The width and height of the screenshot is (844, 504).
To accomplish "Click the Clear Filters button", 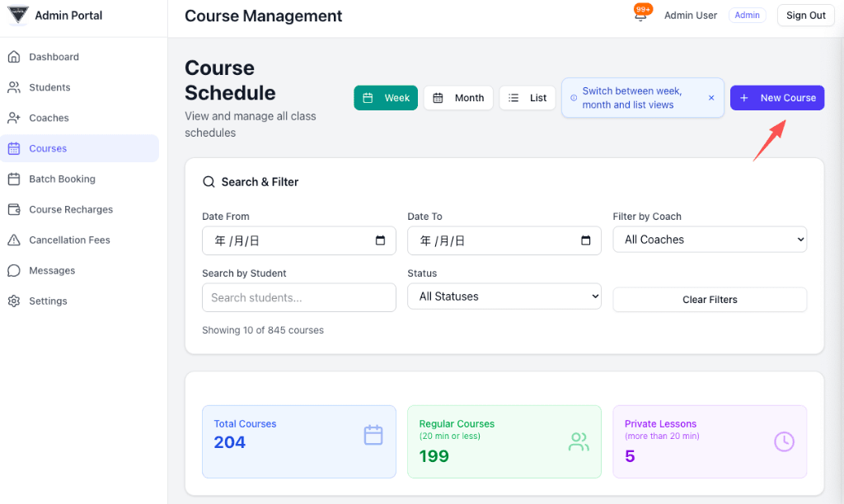I will pyautogui.click(x=710, y=300).
